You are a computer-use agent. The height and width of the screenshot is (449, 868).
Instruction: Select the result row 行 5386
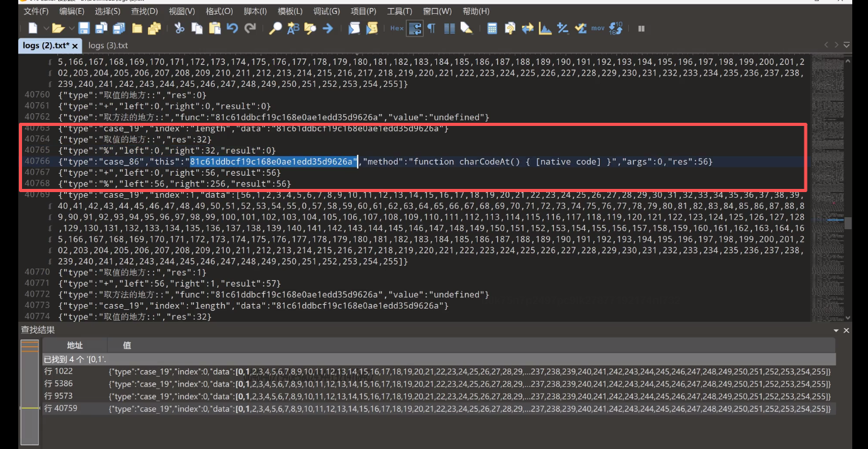pos(439,384)
